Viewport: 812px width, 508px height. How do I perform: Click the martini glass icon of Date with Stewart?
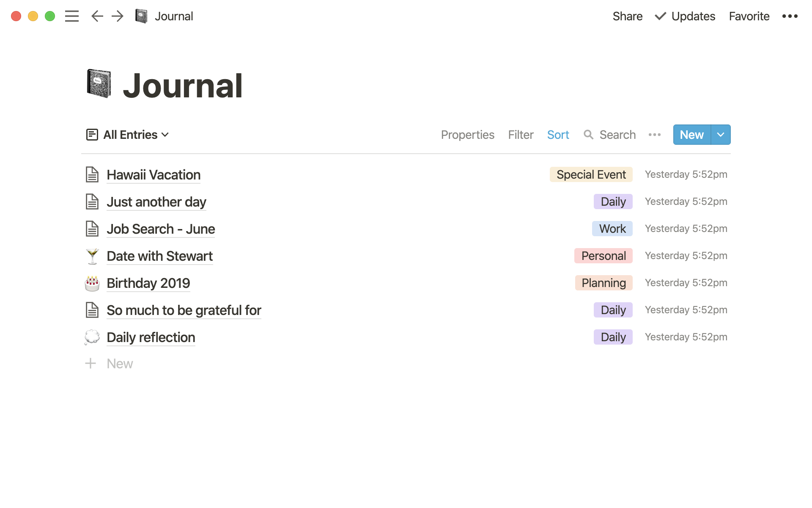click(92, 256)
